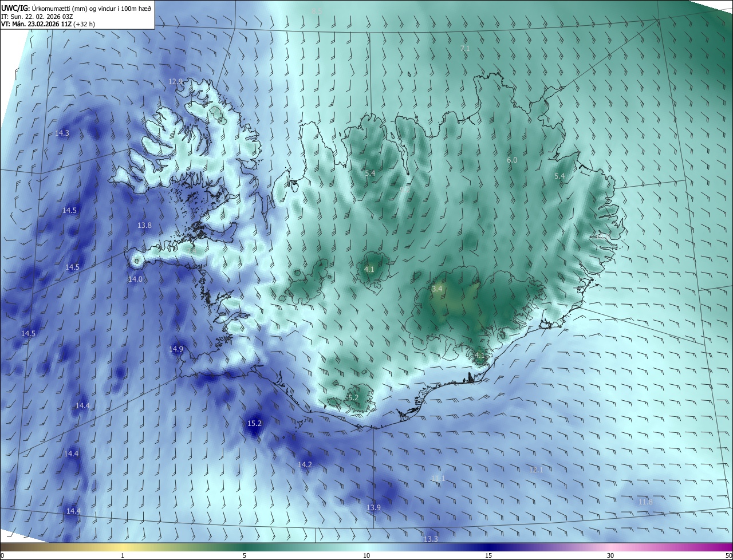Select the 11.1 value south of Iceland
This screenshot has height=560, width=733.
(438, 478)
